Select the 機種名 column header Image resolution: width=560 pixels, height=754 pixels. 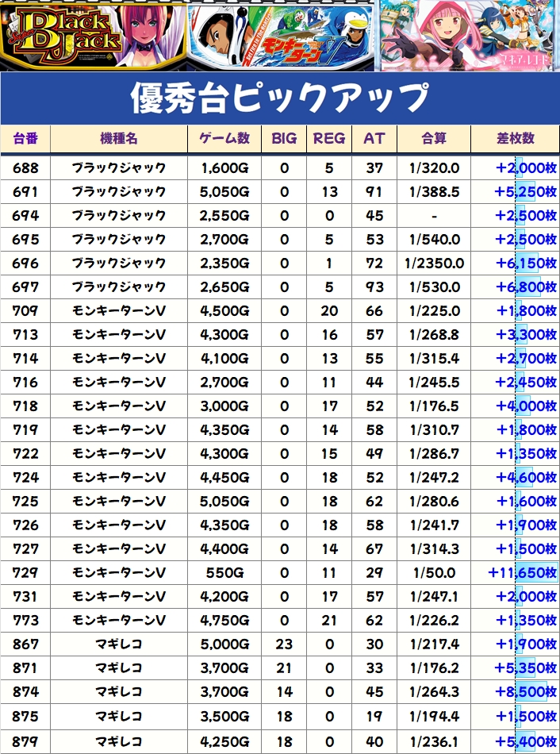[x=119, y=139]
